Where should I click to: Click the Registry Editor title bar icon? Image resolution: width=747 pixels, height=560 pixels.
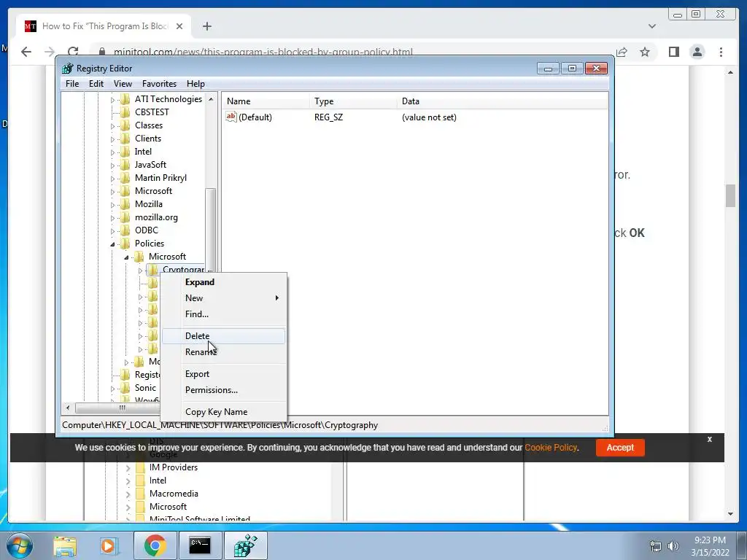pyautogui.click(x=68, y=69)
